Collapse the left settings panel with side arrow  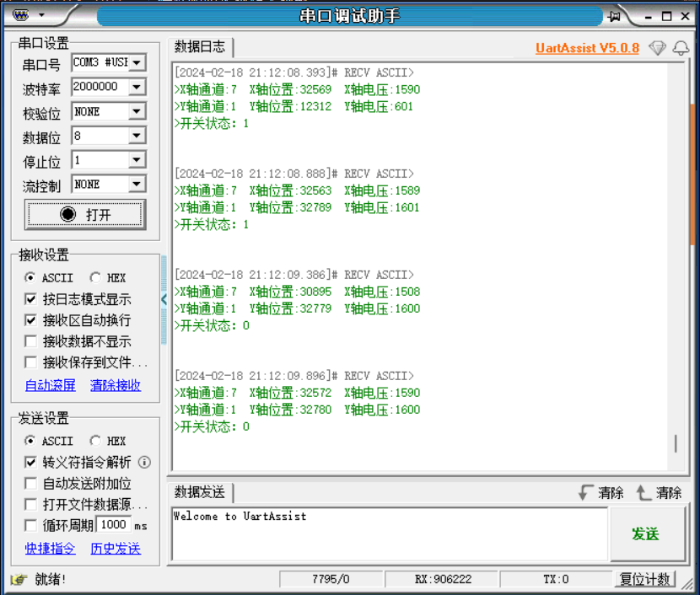pos(164,299)
